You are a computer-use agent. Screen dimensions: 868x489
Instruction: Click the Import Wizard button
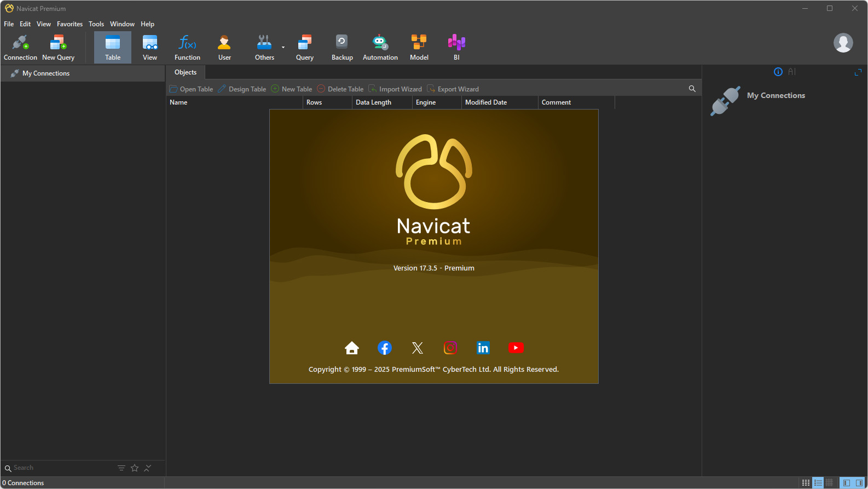click(x=395, y=89)
